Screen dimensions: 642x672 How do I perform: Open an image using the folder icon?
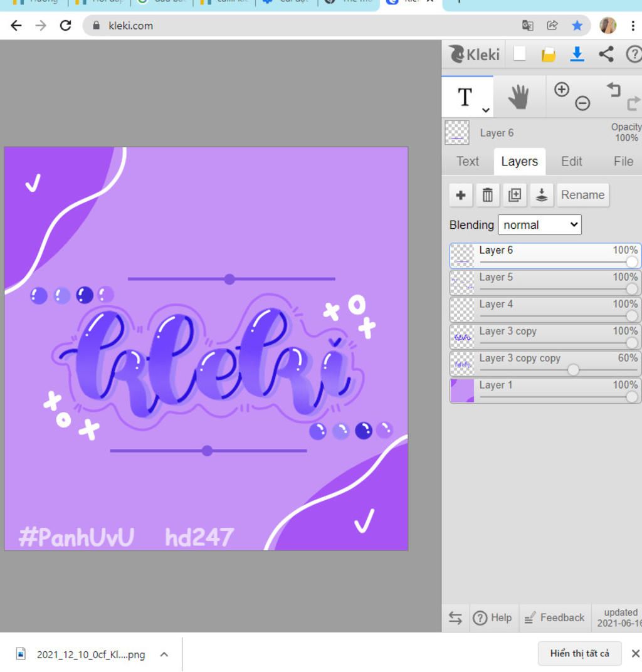pos(548,55)
